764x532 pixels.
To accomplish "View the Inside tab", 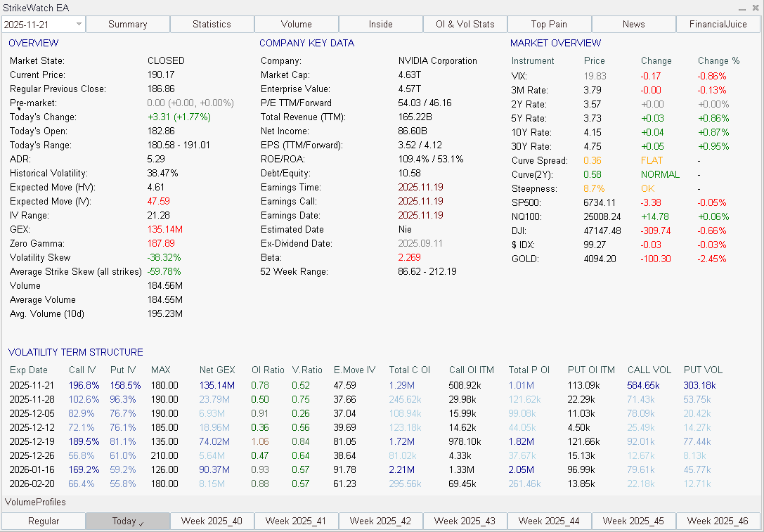I will (x=380, y=23).
